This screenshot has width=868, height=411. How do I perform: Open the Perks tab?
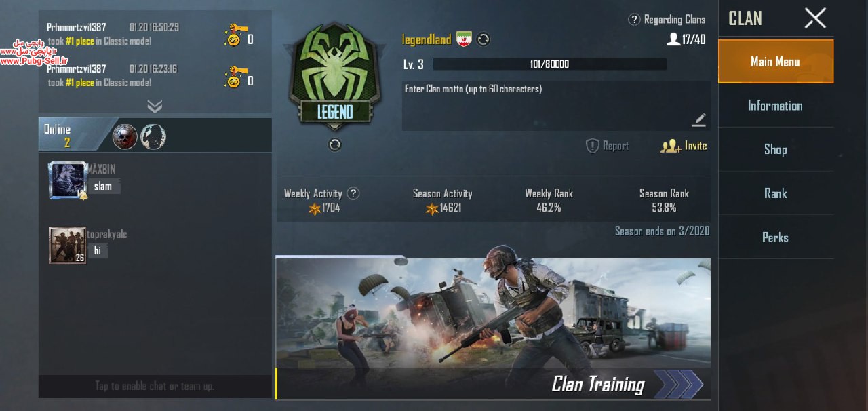coord(776,237)
